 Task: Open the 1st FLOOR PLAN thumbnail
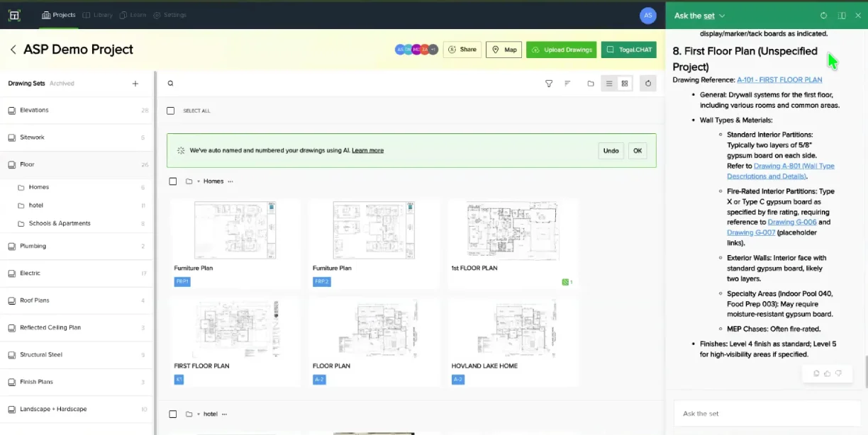tap(513, 230)
